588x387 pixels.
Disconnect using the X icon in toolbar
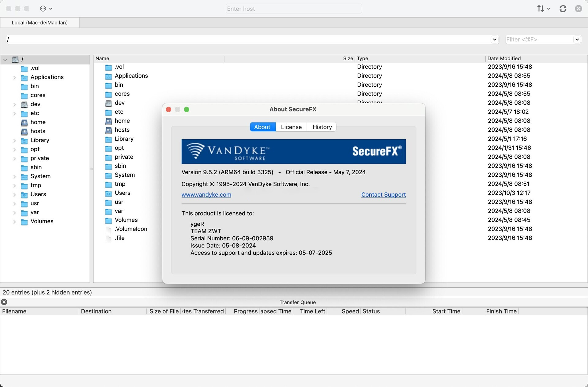point(578,9)
